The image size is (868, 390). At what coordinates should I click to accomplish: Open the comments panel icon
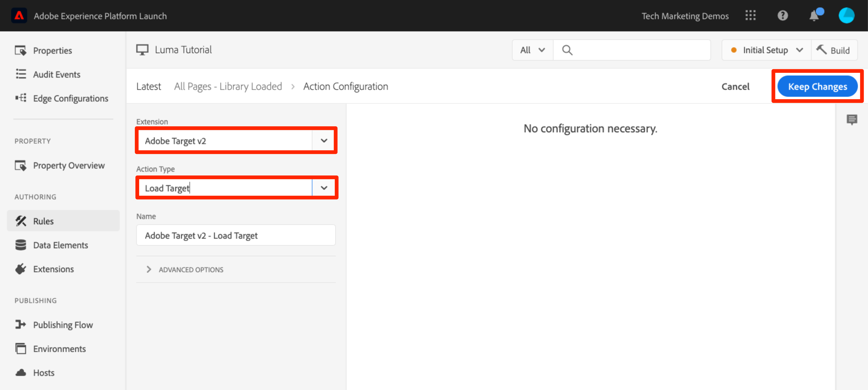coord(852,119)
